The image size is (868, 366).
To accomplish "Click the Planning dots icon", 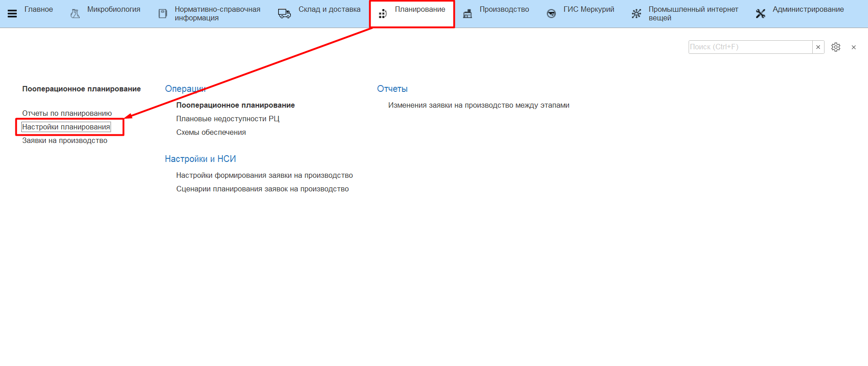I will [383, 14].
